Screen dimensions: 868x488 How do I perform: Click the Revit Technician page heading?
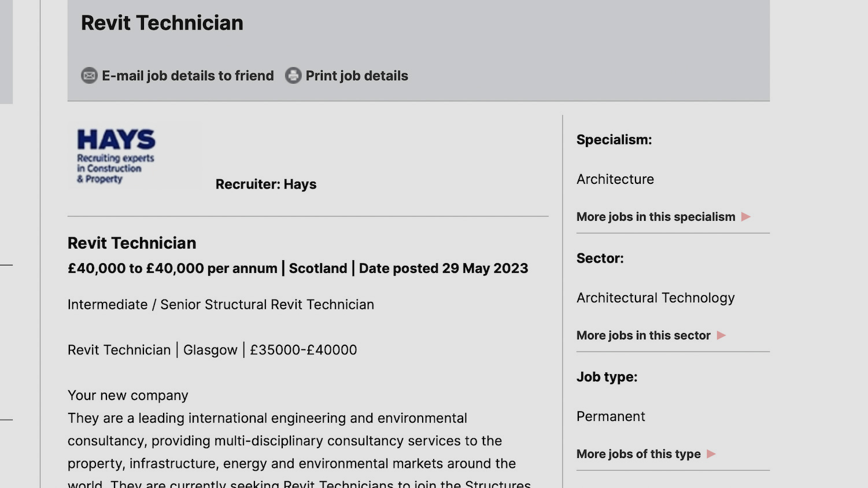(x=162, y=23)
